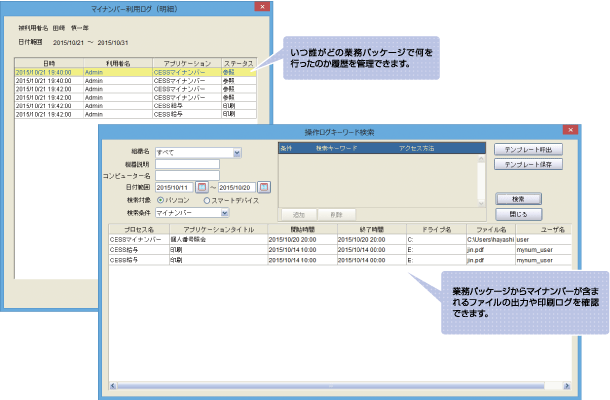Image resolution: width=610 pixels, height=400 pixels.
Task: Click the 閉じる button
Action: click(518, 214)
